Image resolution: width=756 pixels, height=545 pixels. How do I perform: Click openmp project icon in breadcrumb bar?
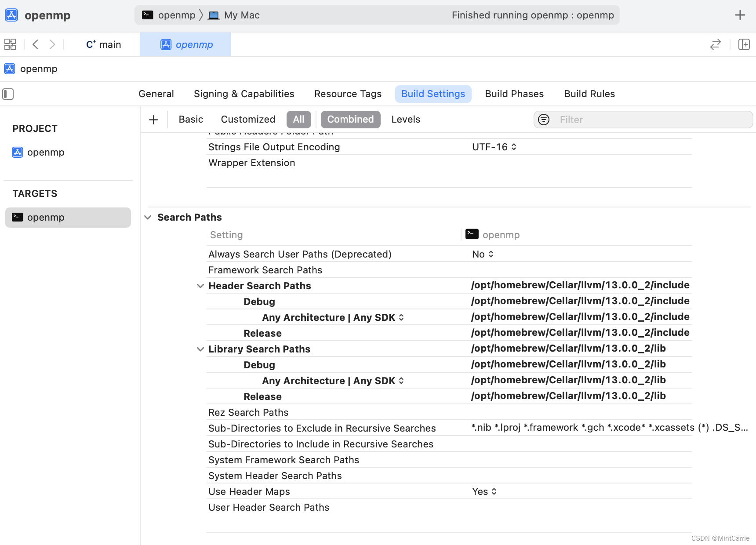pos(10,69)
